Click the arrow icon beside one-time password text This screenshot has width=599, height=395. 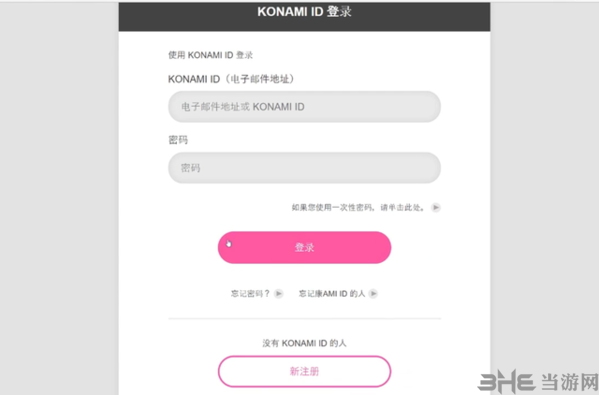[436, 207]
